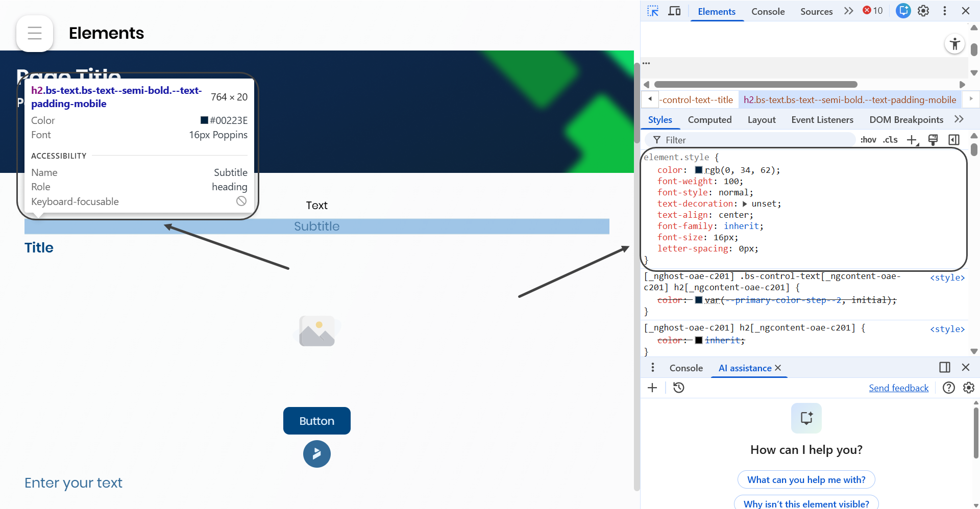
Task: Open the hamburger menu on page
Action: [35, 33]
